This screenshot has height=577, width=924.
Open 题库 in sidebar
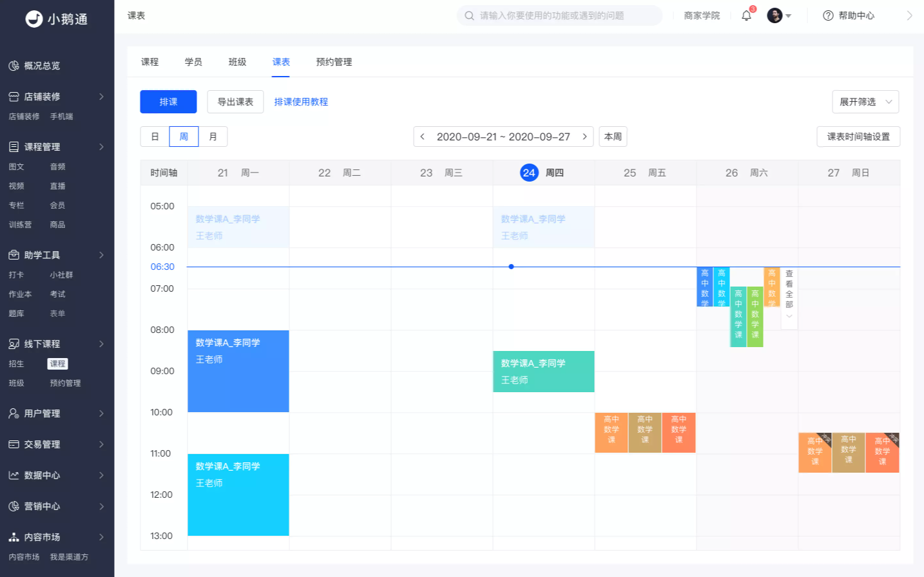16,314
